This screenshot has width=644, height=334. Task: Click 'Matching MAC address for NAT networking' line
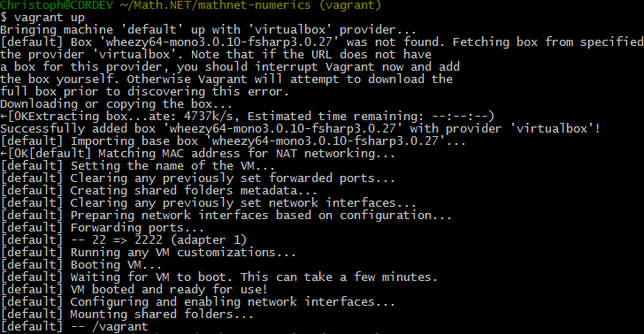(197, 154)
